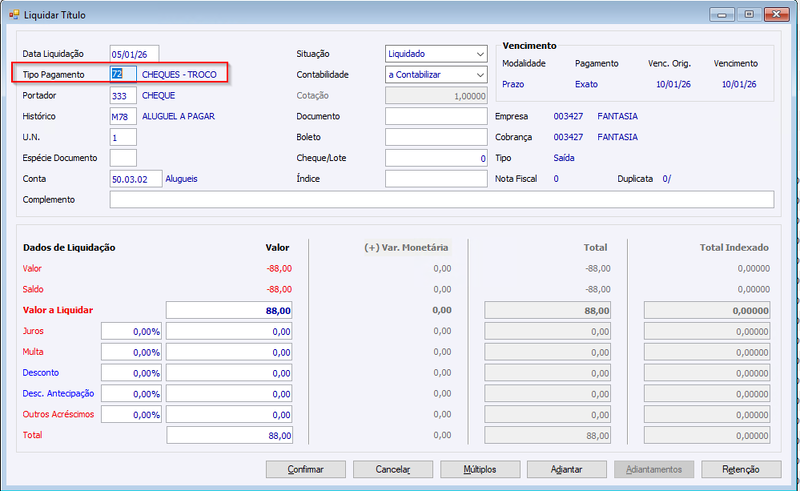This screenshot has height=491, width=800.
Task: Edit the Desconto value field
Action: click(x=229, y=373)
